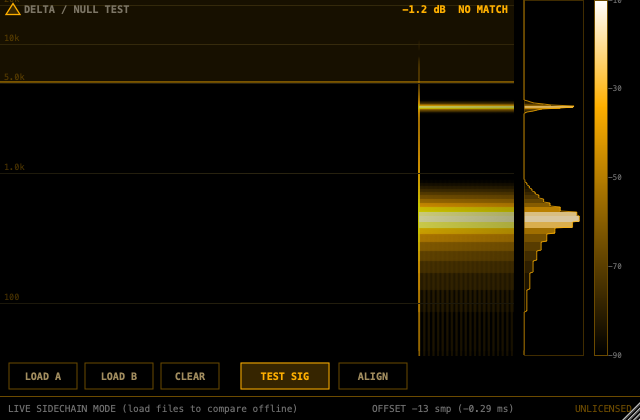Click the -1.2 dB readout

coord(424,9)
